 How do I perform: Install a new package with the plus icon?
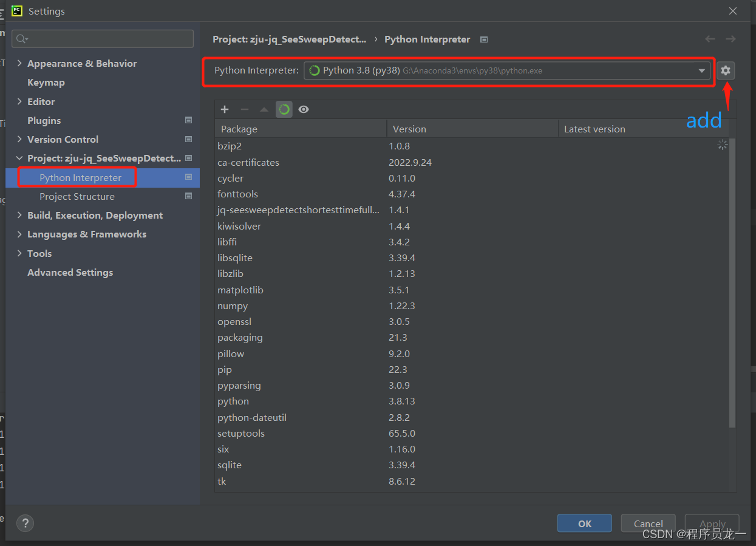point(225,109)
